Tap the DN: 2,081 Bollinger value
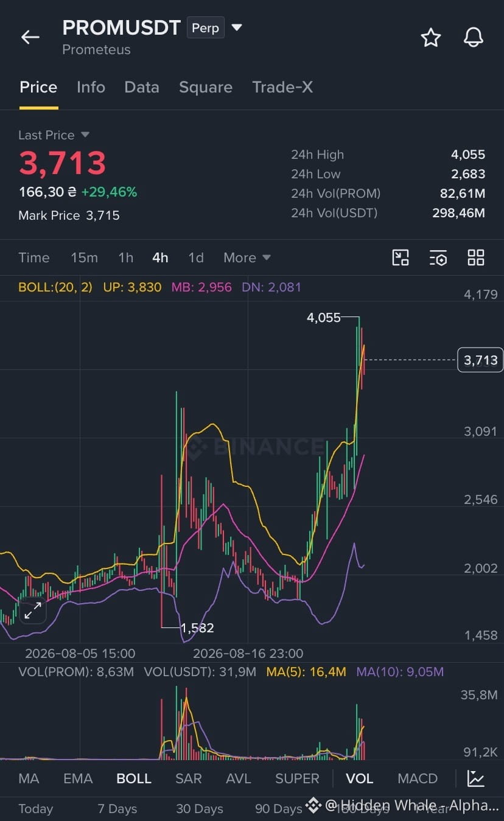Viewport: 504px width, 821px height. tap(271, 287)
